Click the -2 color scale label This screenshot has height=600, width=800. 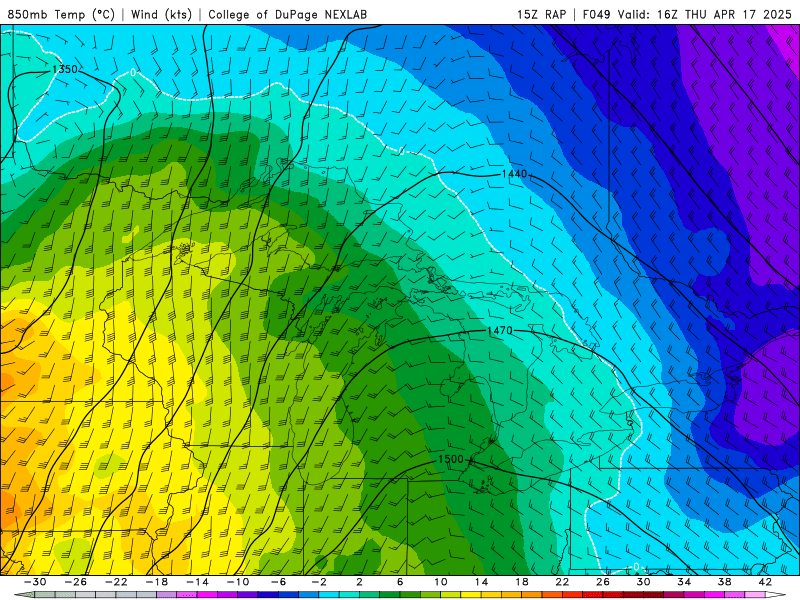(319, 582)
